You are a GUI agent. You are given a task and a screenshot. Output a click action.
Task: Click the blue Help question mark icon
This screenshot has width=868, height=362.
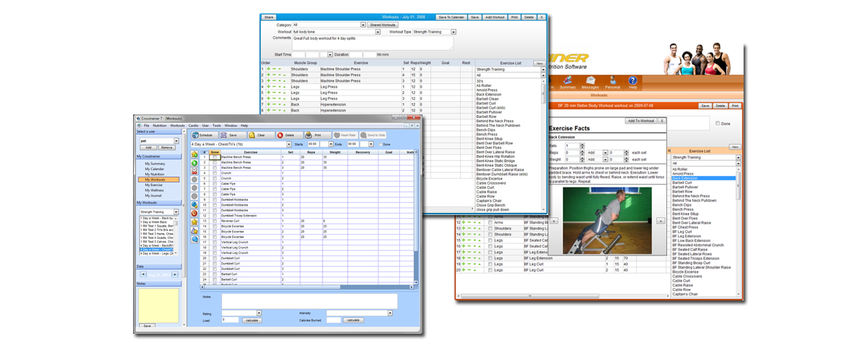click(x=633, y=80)
